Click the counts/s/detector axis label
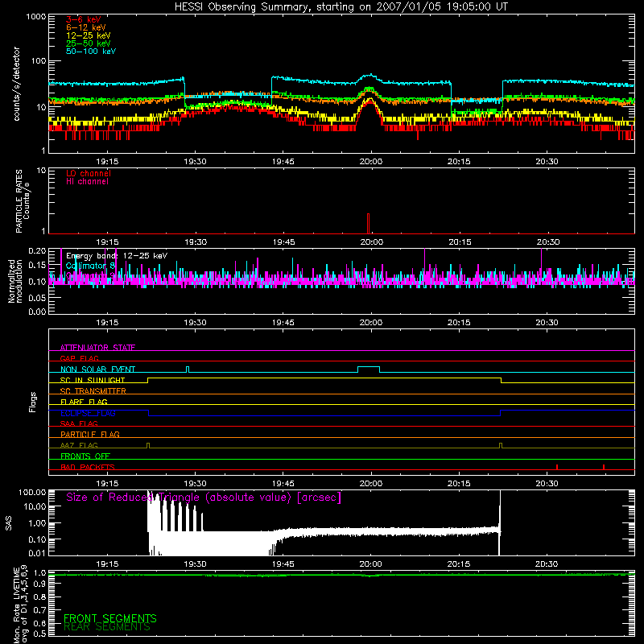 pyautogui.click(x=17, y=84)
